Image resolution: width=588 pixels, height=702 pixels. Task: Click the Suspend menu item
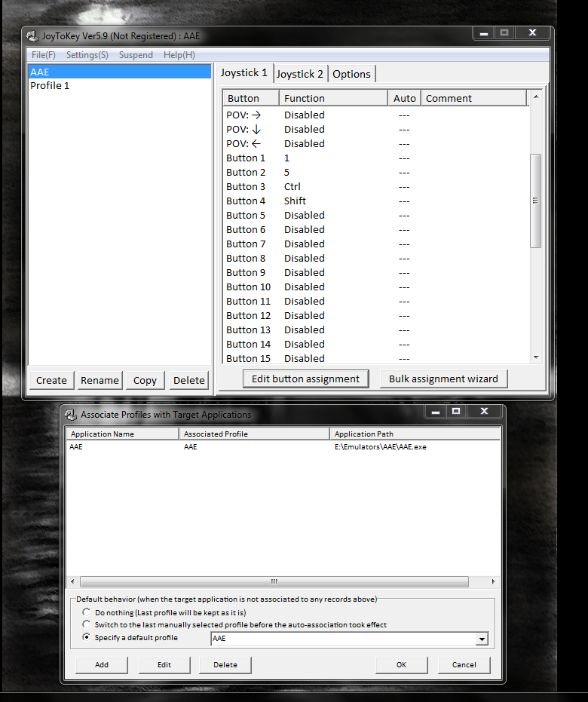click(136, 54)
